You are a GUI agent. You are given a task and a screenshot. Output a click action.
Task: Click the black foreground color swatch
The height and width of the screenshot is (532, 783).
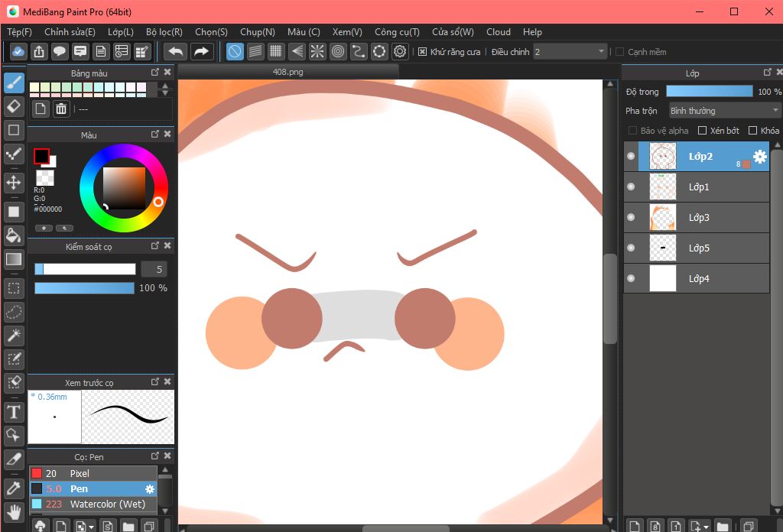tap(41, 156)
